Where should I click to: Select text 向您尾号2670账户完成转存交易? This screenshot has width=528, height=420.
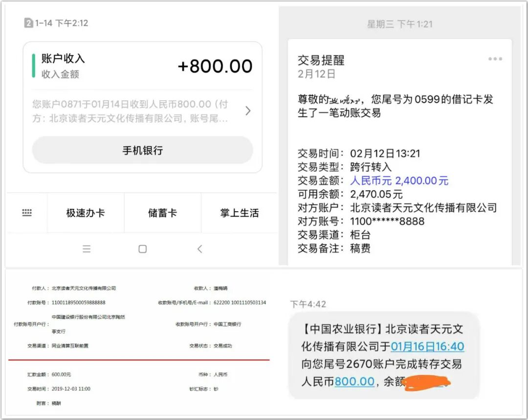pos(381,364)
